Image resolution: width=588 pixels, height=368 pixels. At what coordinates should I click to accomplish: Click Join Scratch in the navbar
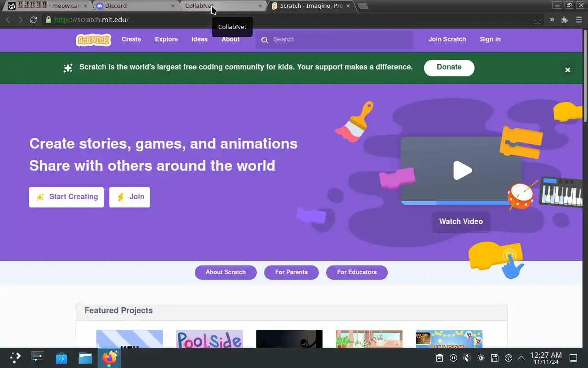[x=447, y=39]
